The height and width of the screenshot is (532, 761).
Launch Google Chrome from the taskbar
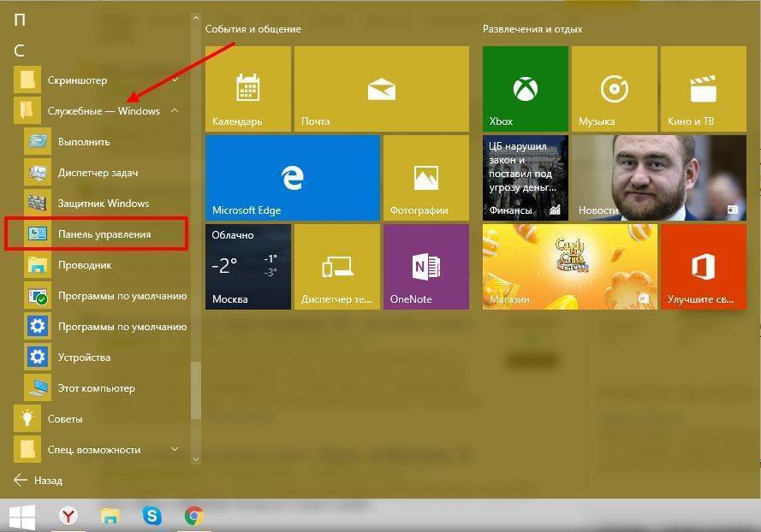coord(194,516)
